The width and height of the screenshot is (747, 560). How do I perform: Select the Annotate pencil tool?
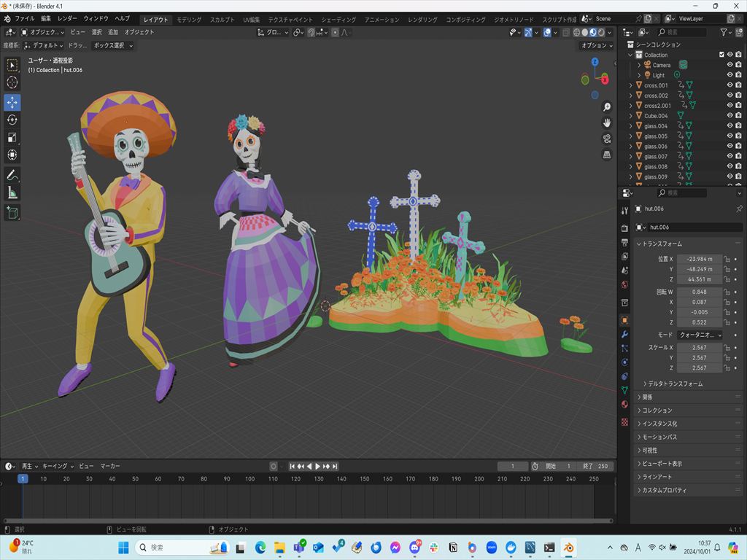click(12, 175)
